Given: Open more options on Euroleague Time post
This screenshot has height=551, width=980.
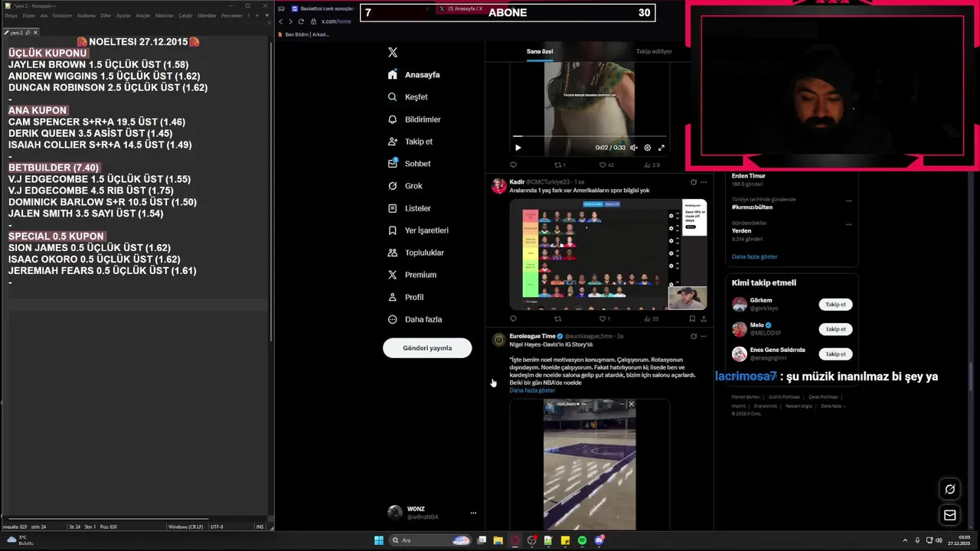Looking at the screenshot, I should tap(704, 336).
